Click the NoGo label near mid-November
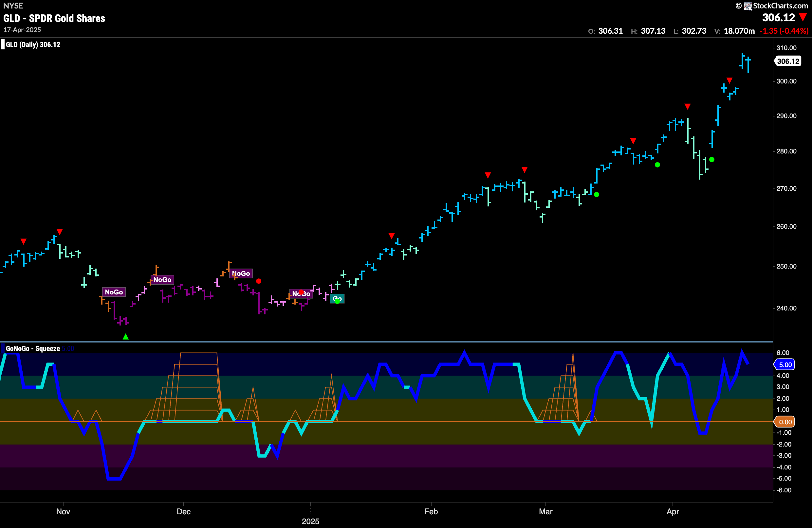 click(114, 292)
